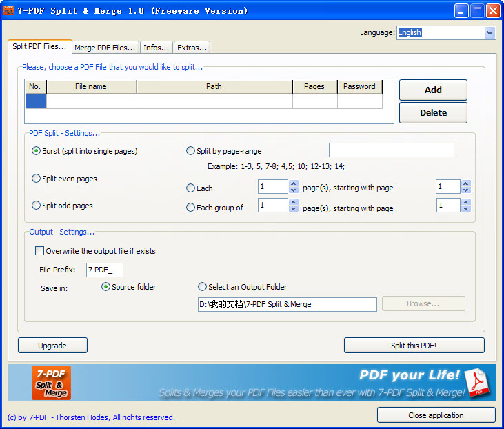Open the 7-PDF Thorsten Hodes copyright link
This screenshot has width=504, height=429.
(91, 417)
